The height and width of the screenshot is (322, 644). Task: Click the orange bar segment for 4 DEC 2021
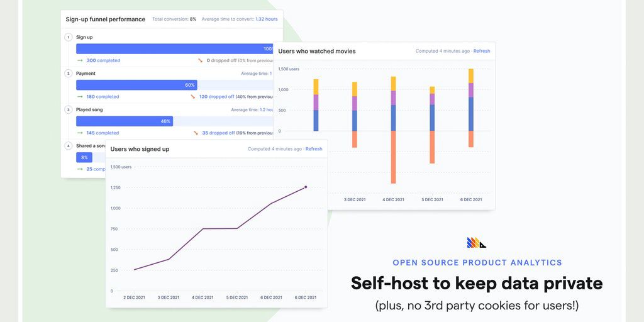click(394, 157)
